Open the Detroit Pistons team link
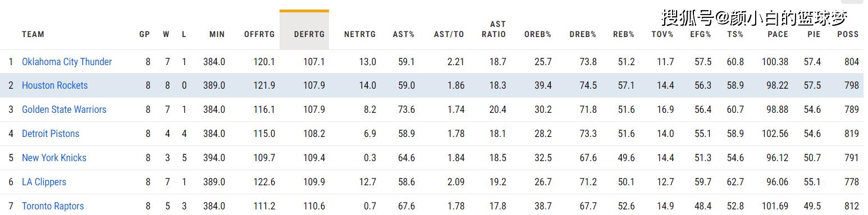The width and height of the screenshot is (868, 215). (x=51, y=134)
